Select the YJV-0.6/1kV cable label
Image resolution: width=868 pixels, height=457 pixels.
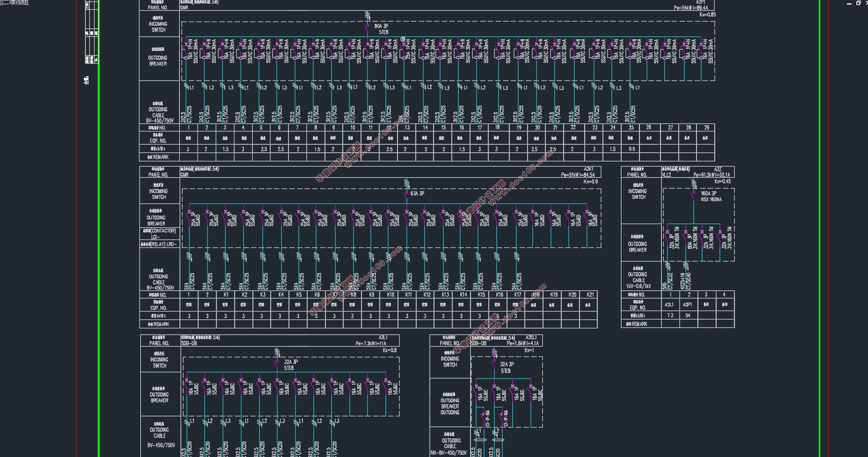point(638,286)
